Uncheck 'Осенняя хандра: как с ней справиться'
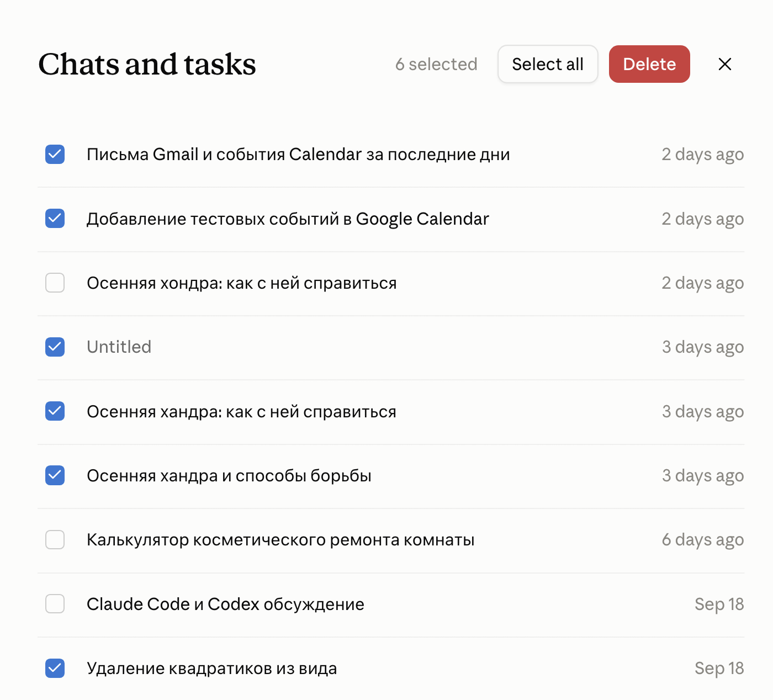The image size is (773, 700). [x=55, y=411]
